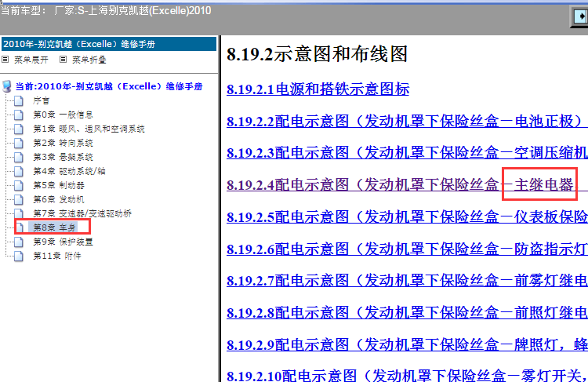Click the 8.19.2示意图和布线图 heading
Viewport: 588px width, 382px height.
click(317, 54)
